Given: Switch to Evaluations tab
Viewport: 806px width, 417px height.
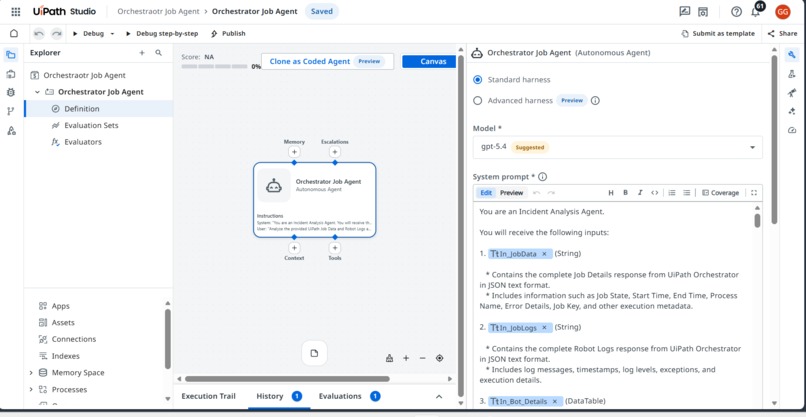Looking at the screenshot, I should click(349, 396).
